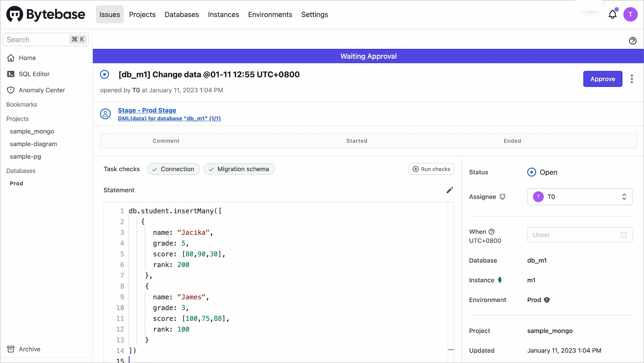Image resolution: width=644 pixels, height=363 pixels.
Task: Open the Assignee T0 dropdown
Action: point(580,197)
